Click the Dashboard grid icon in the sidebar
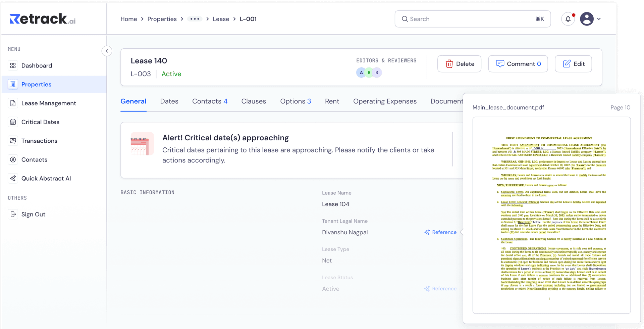The height and width of the screenshot is (329, 644). pos(13,65)
